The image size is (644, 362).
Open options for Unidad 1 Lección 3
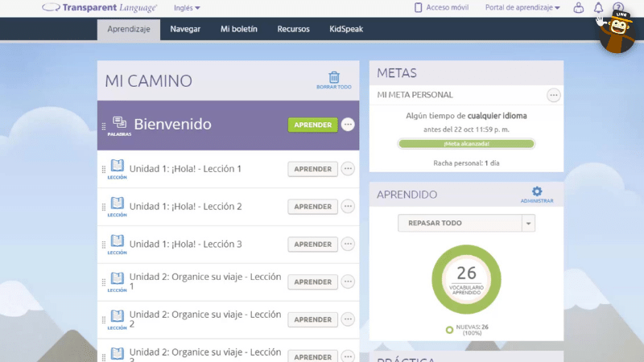click(348, 244)
